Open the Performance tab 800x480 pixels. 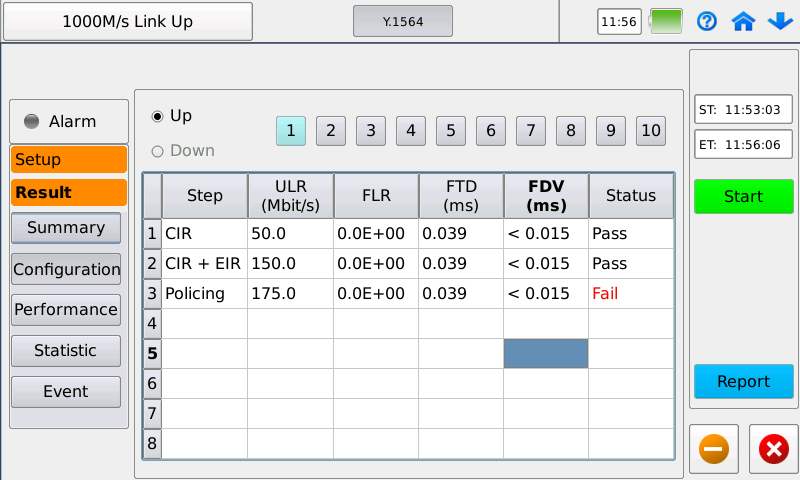point(66,309)
